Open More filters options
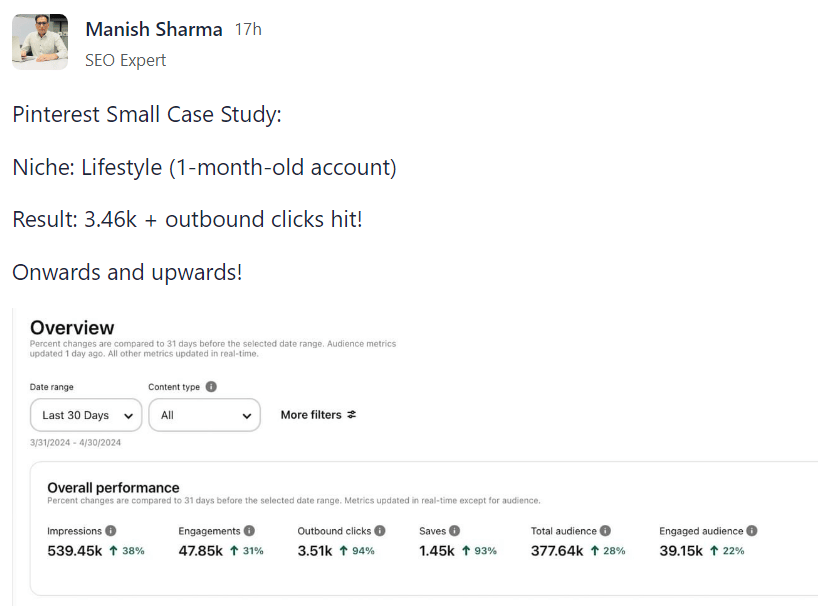 point(311,415)
